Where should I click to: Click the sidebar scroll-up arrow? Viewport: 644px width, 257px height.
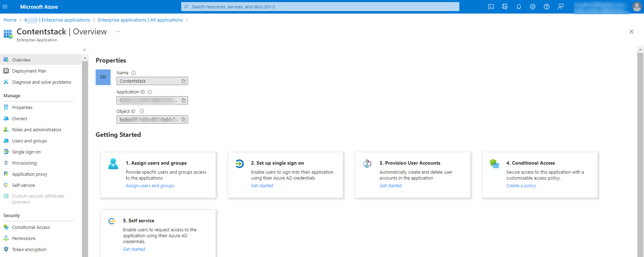pyautogui.click(x=85, y=58)
